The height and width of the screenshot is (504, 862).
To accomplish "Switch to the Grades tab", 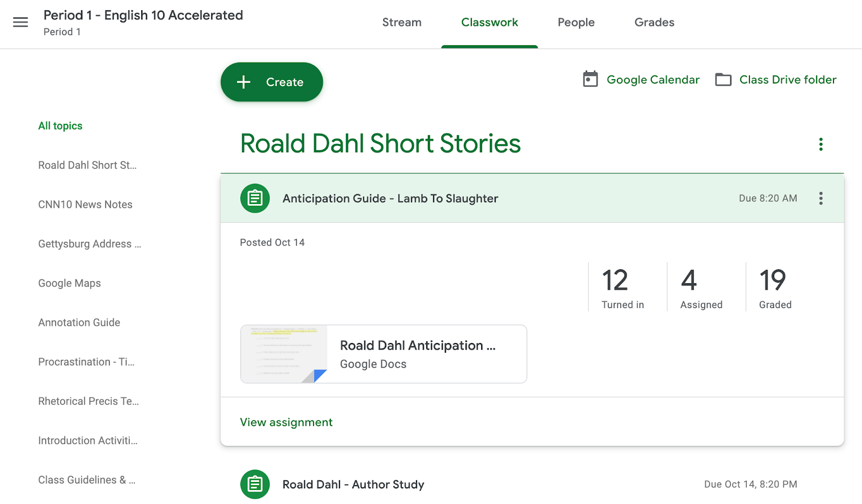I will pos(654,22).
